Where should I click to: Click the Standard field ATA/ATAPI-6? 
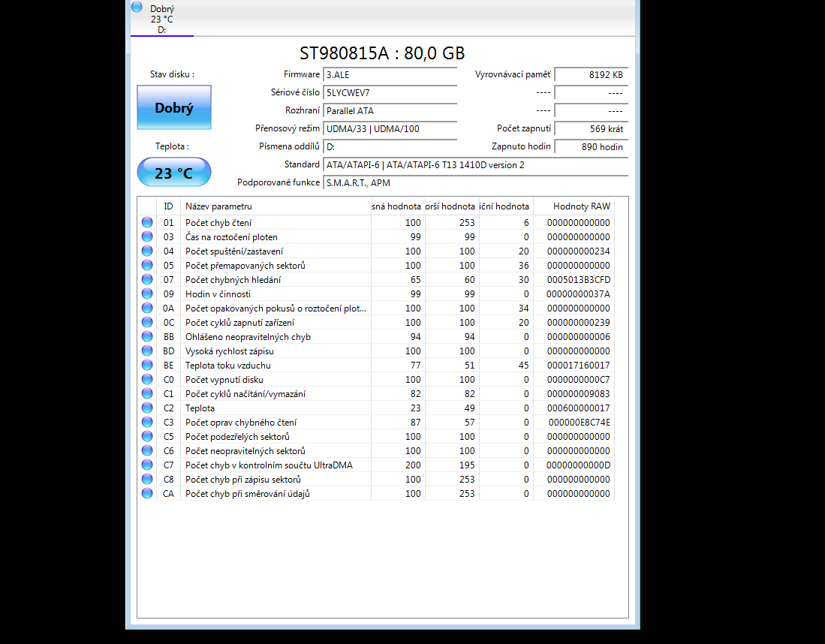(x=476, y=164)
